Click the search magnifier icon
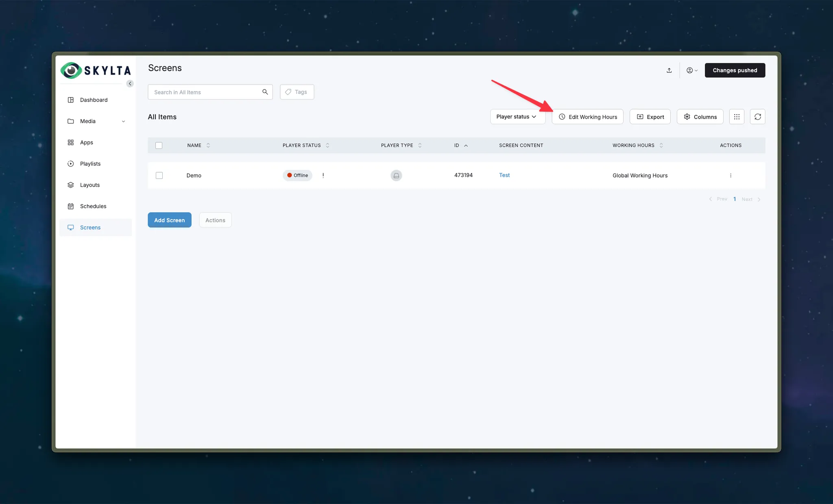This screenshot has width=833, height=504. coord(265,92)
